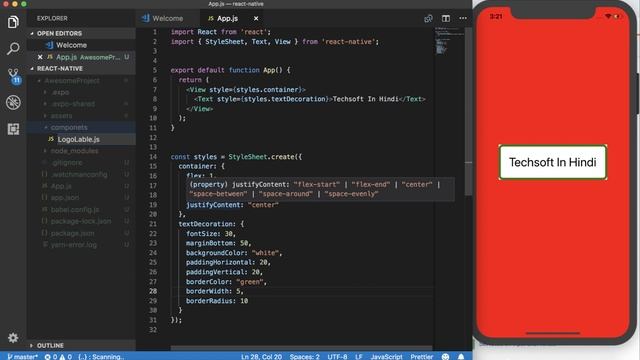Click the Scanning status item

tap(101, 357)
